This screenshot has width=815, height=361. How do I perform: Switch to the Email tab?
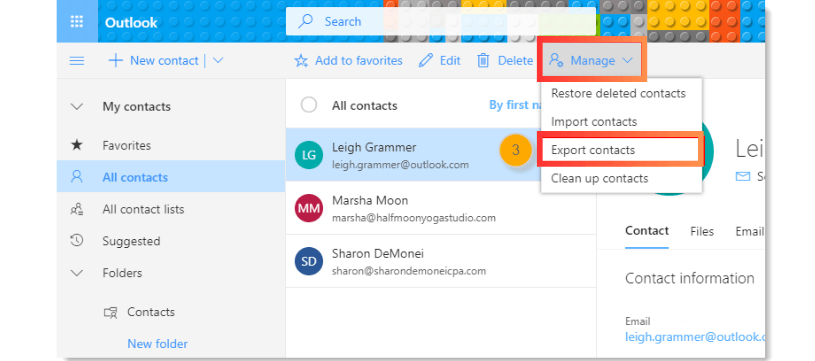(750, 232)
